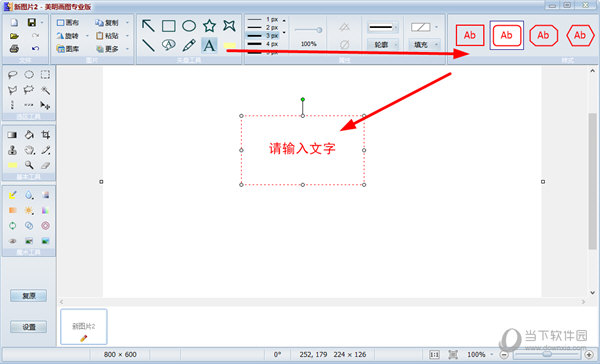600x364 pixels.
Task: Click the printer icon
Action: (x=14, y=49)
